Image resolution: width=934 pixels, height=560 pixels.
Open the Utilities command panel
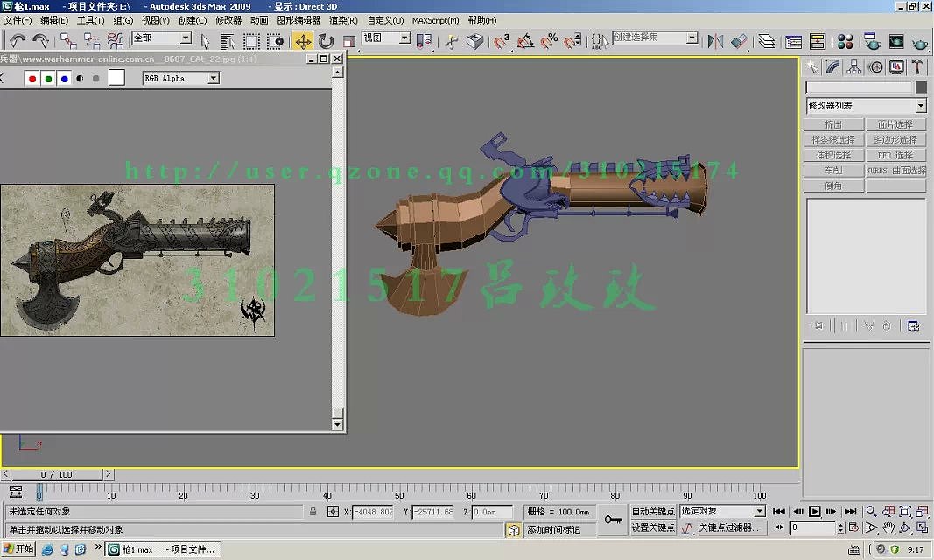coord(917,66)
